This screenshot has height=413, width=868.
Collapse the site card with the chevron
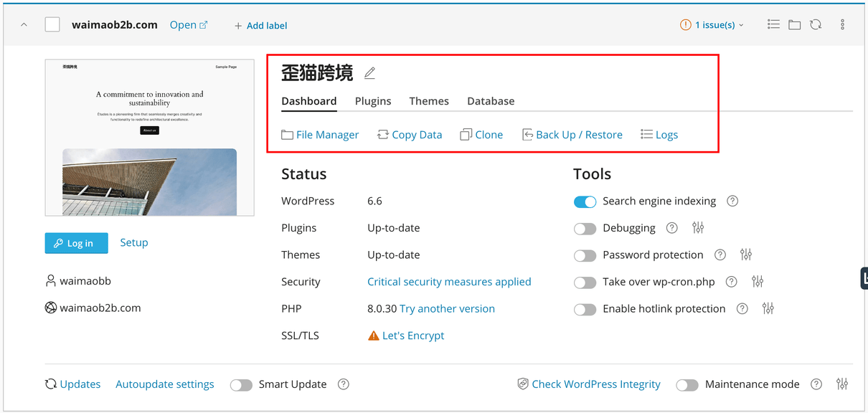[23, 24]
